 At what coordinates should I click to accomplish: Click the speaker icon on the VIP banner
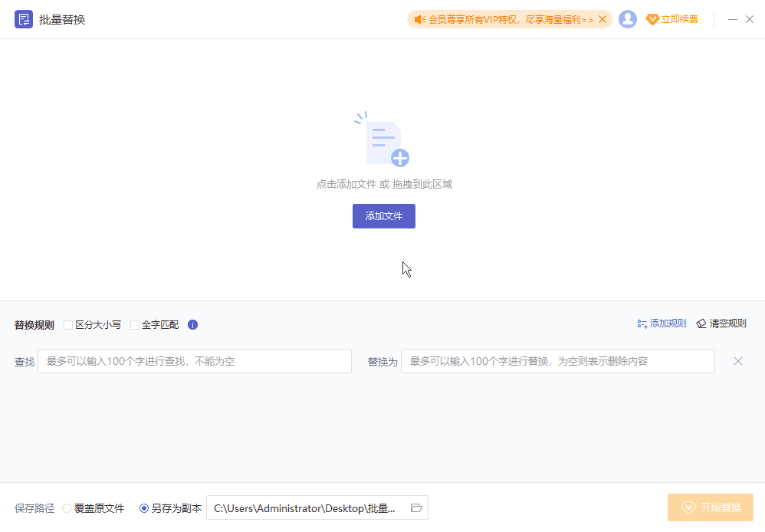(418, 19)
